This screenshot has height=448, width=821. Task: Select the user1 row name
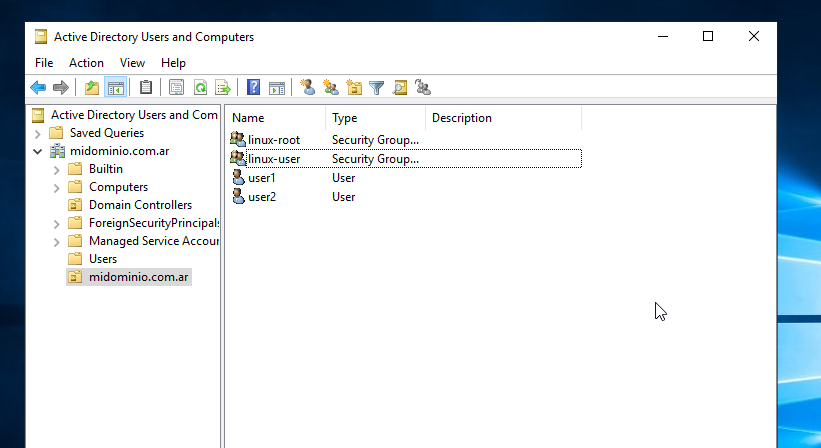coord(261,177)
